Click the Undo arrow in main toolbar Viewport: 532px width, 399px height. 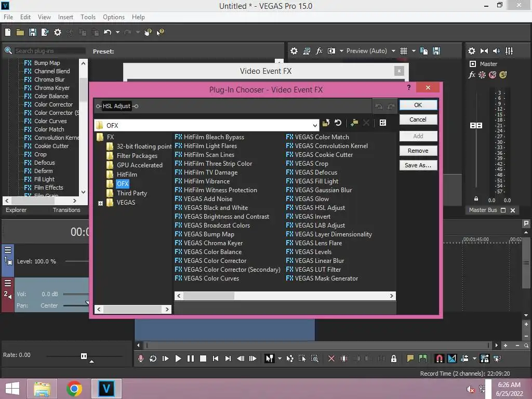107,32
